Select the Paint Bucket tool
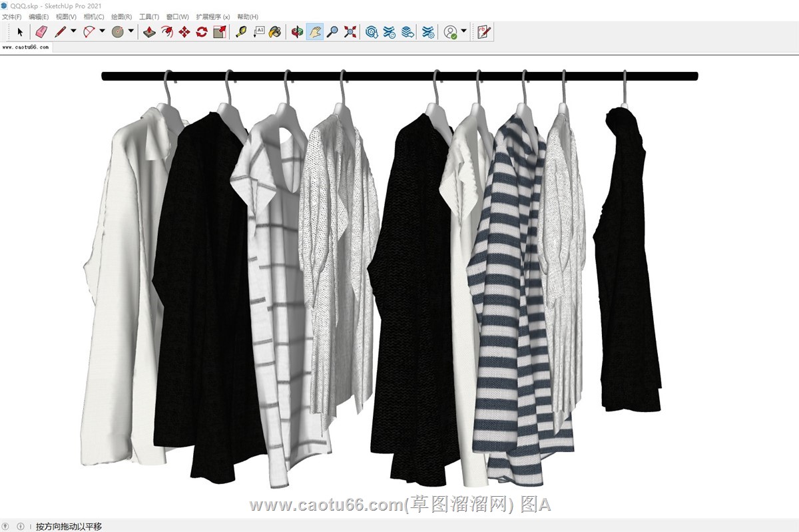 [275, 31]
